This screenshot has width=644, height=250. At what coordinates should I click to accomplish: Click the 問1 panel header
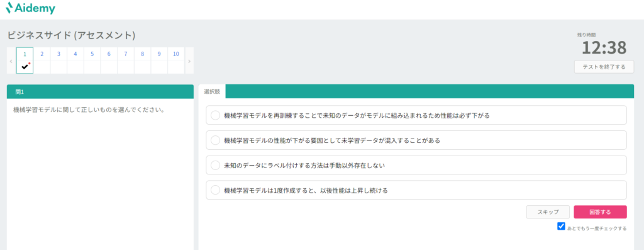[x=100, y=92]
